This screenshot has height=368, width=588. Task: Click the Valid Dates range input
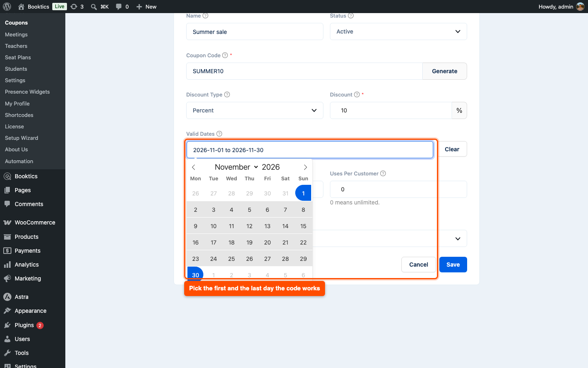pos(310,150)
